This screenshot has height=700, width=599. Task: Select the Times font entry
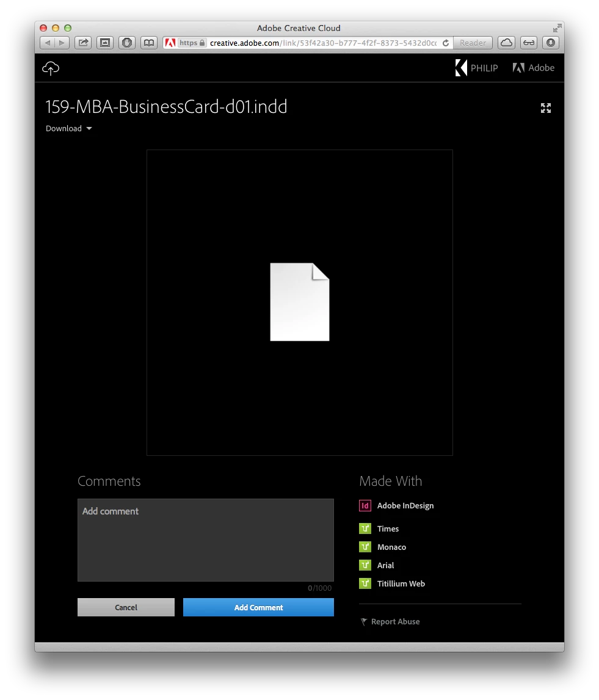point(388,529)
